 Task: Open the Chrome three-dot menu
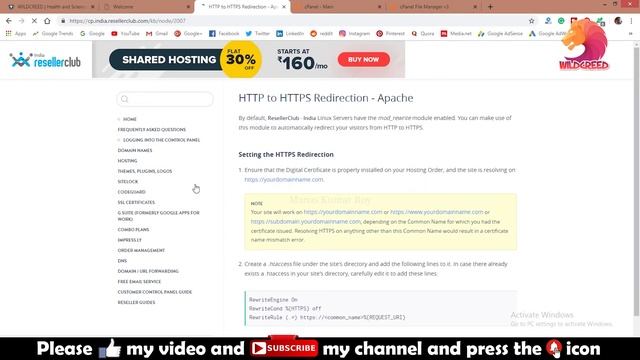point(631,21)
